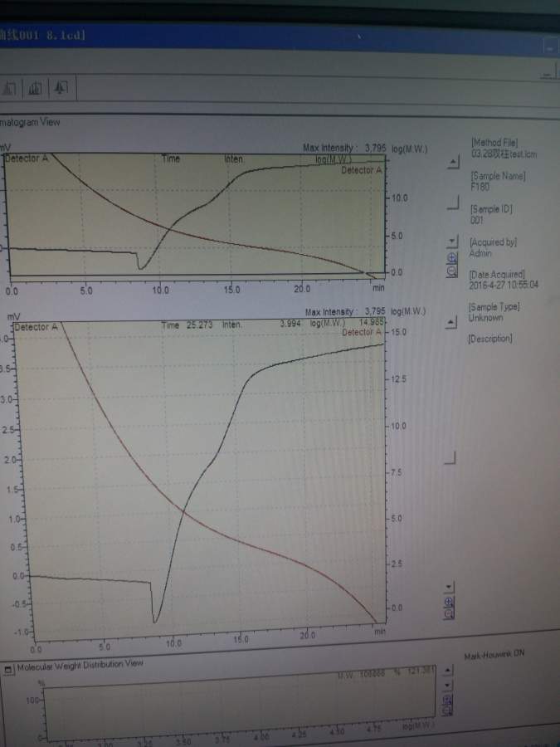Click the pale grey peak toolbar icon
560x747 pixels.
pyautogui.click(x=9, y=88)
